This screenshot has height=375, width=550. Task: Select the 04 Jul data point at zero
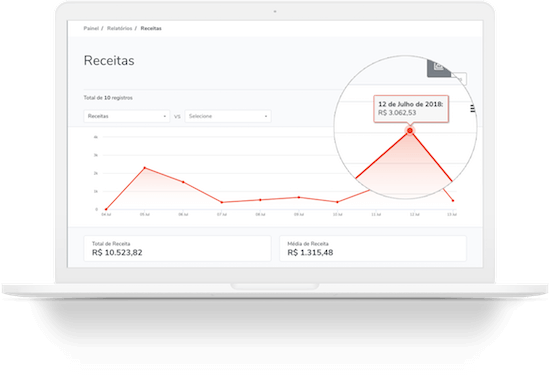click(106, 209)
